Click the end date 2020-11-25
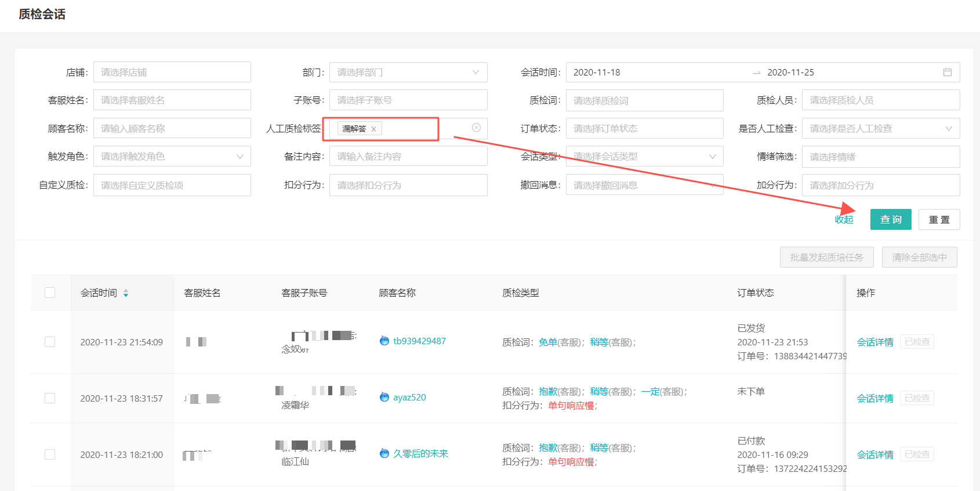The image size is (980, 491). pos(790,72)
